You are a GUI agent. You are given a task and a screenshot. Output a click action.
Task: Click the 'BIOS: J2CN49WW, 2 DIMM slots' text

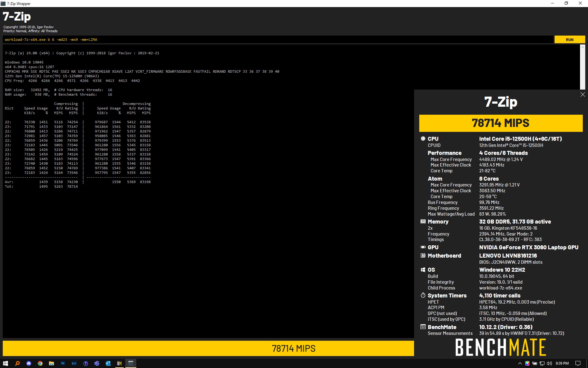tap(511, 262)
